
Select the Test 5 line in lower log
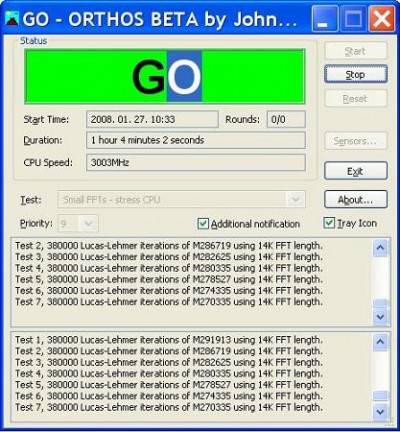tap(169, 385)
